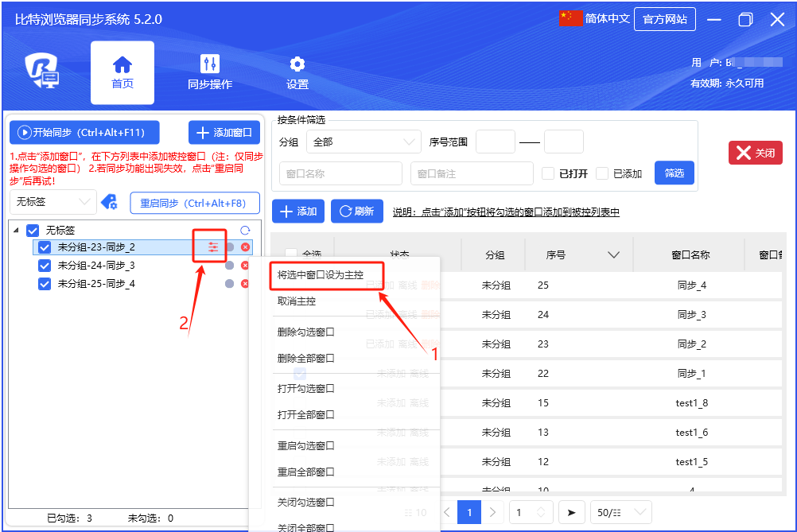Click the tag settings icon beside 无标签 dropdown
Image resolution: width=797 pixels, height=532 pixels.
[x=109, y=202]
